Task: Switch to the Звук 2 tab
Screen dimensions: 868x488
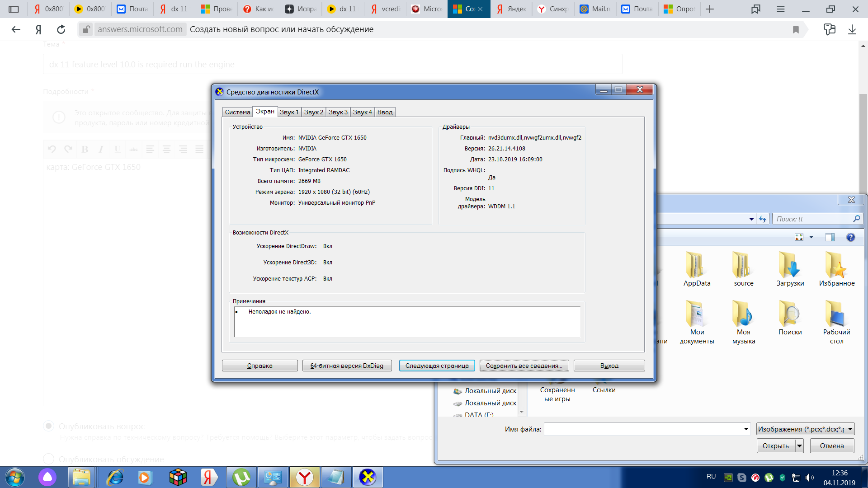Action: (314, 112)
